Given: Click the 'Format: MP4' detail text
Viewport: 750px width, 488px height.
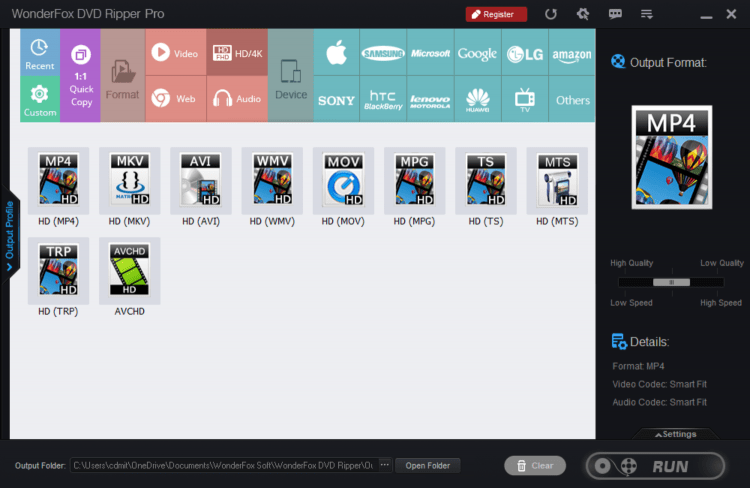Looking at the screenshot, I should [639, 366].
